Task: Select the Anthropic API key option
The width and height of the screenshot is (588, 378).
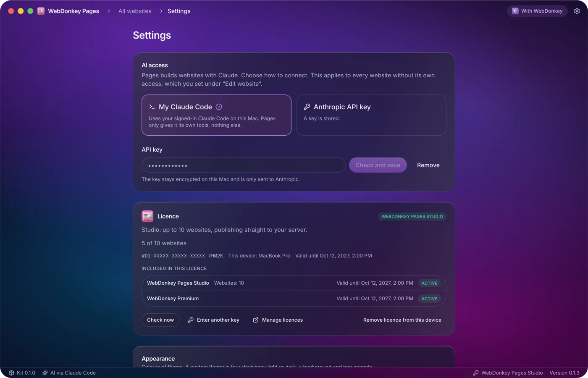Action: pos(371,115)
